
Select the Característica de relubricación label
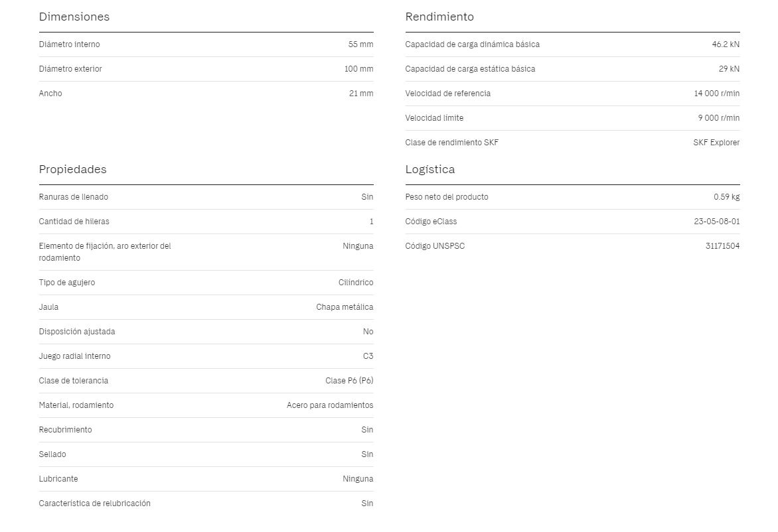click(x=94, y=503)
